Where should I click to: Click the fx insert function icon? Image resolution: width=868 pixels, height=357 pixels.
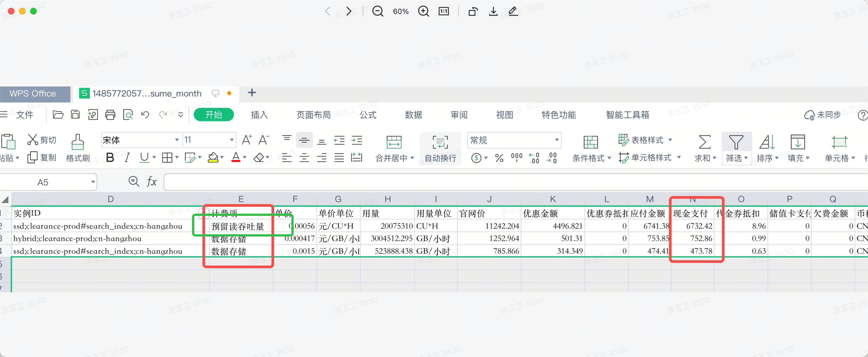point(152,182)
